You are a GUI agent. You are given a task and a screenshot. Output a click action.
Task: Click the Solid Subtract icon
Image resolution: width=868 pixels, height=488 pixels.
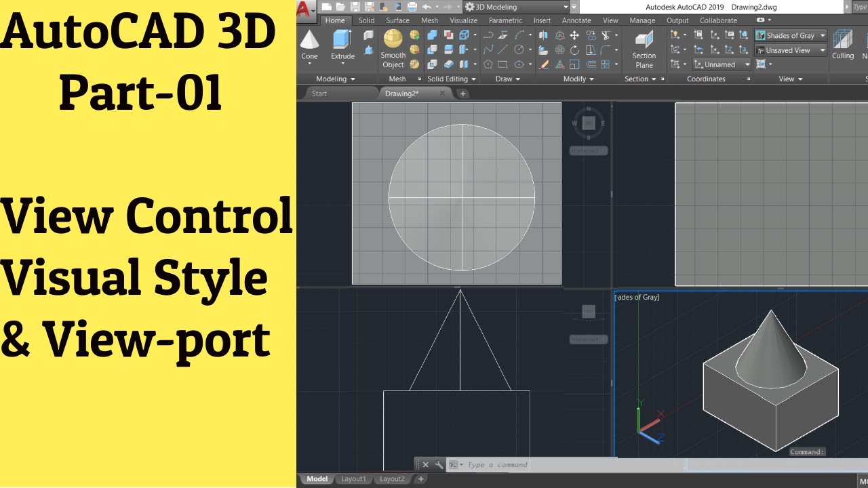click(432, 49)
